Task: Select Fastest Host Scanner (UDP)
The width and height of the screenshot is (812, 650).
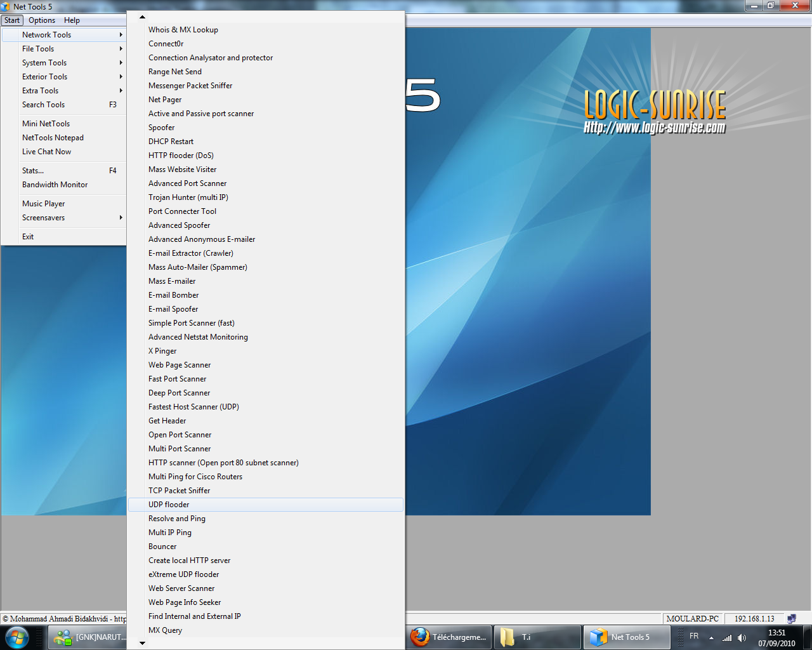Action: click(x=266, y=407)
